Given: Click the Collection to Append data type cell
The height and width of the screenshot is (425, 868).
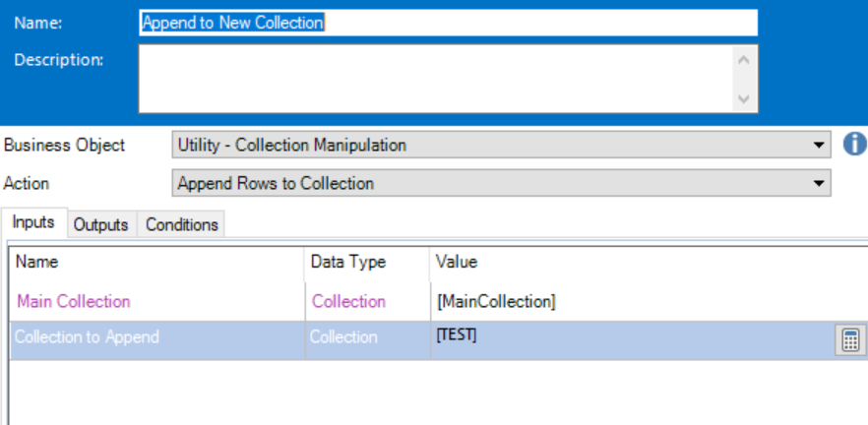Looking at the screenshot, I should (x=343, y=336).
